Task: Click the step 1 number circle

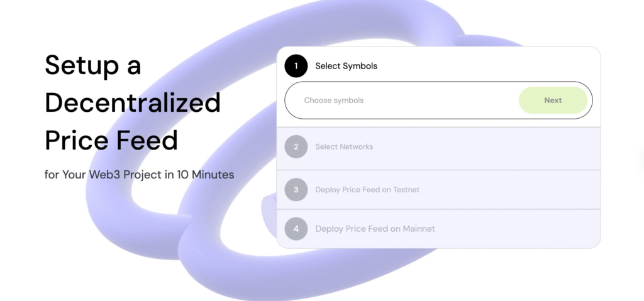Action: (x=296, y=66)
